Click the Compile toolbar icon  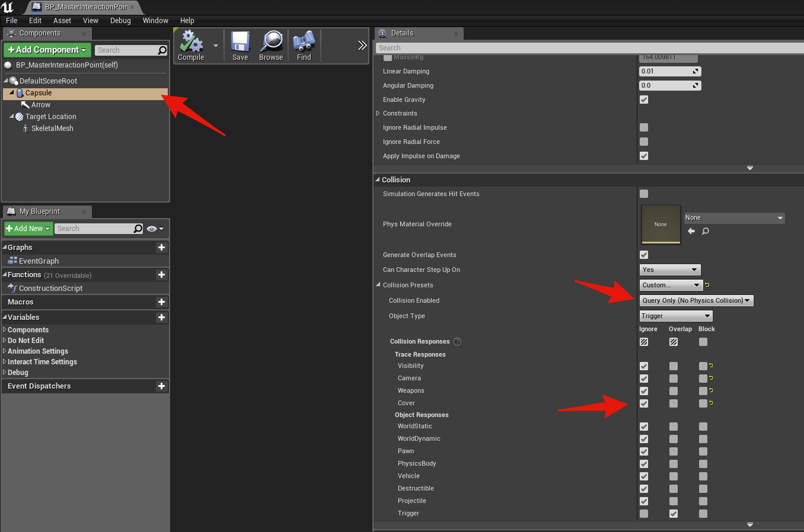191,45
